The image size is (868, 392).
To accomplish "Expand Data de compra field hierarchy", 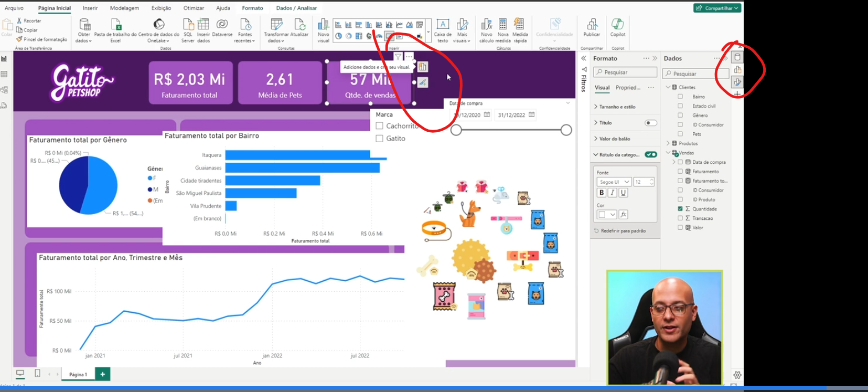I will (674, 162).
